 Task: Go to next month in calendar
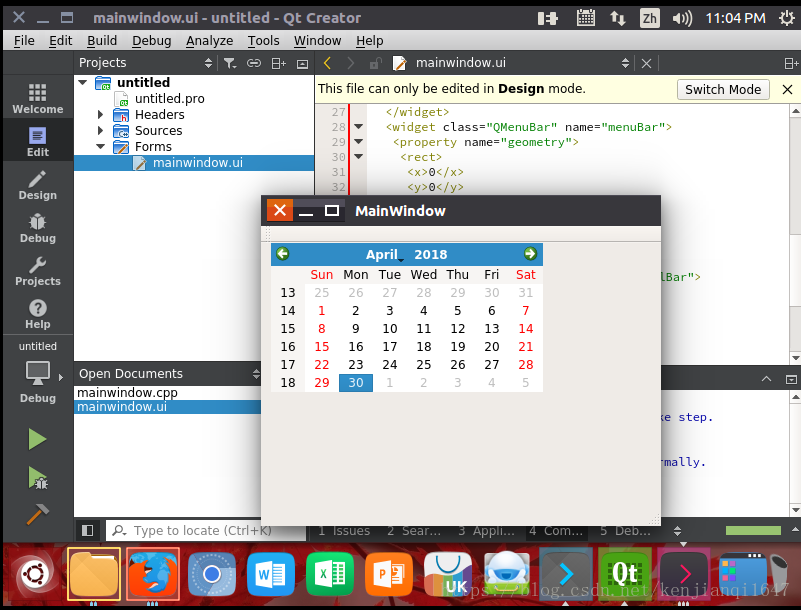tap(530, 253)
